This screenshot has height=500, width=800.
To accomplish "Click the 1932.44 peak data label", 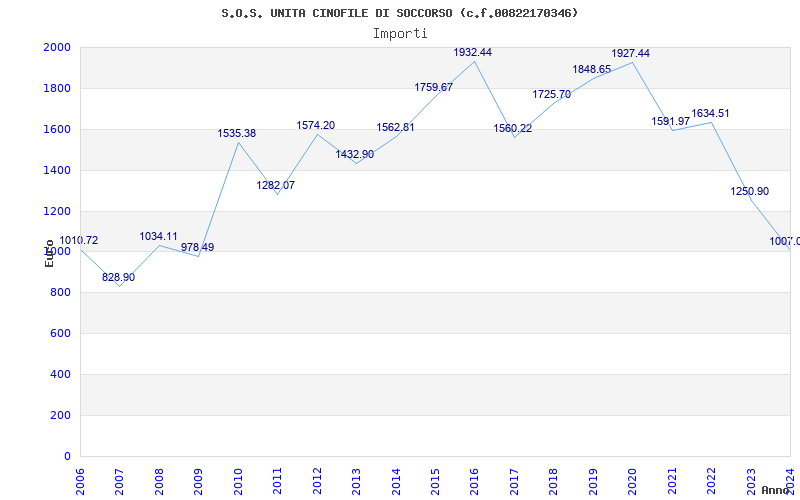I will coord(472,52).
